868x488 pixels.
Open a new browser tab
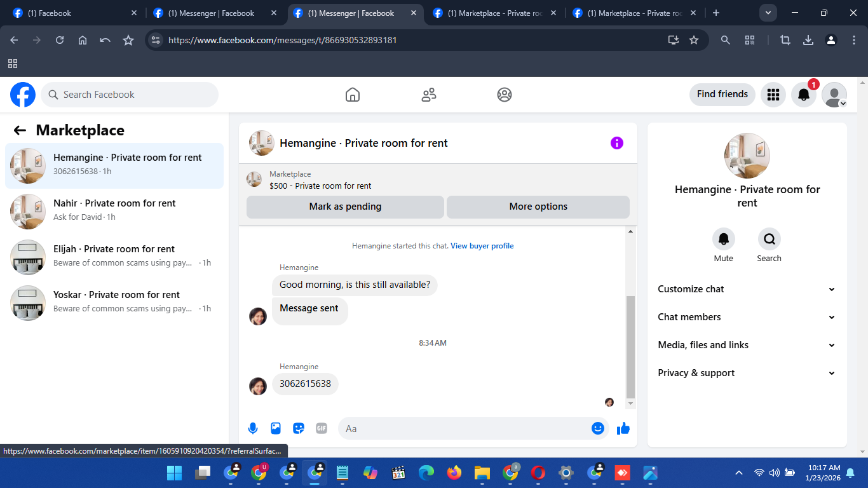716,13
